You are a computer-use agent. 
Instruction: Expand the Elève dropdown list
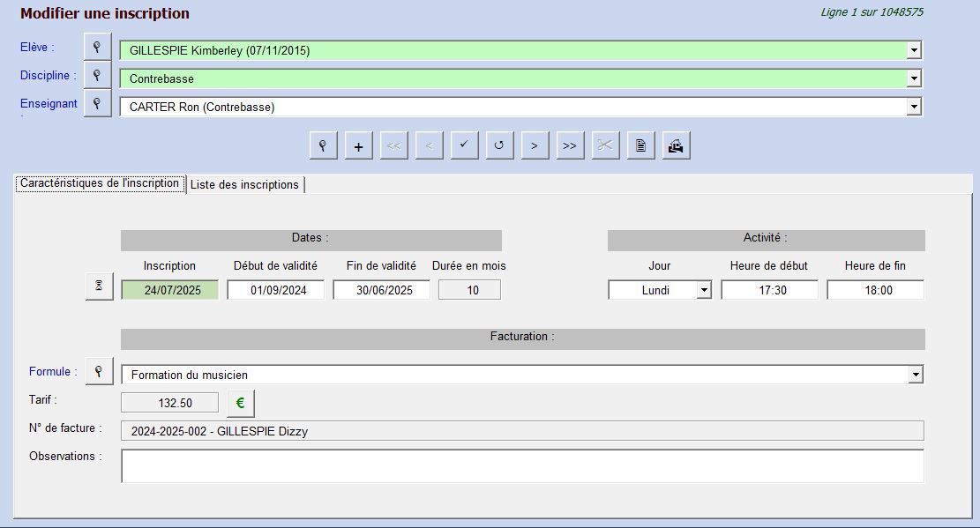915,51
